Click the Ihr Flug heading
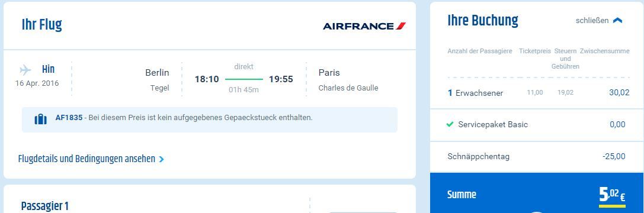 [42, 25]
